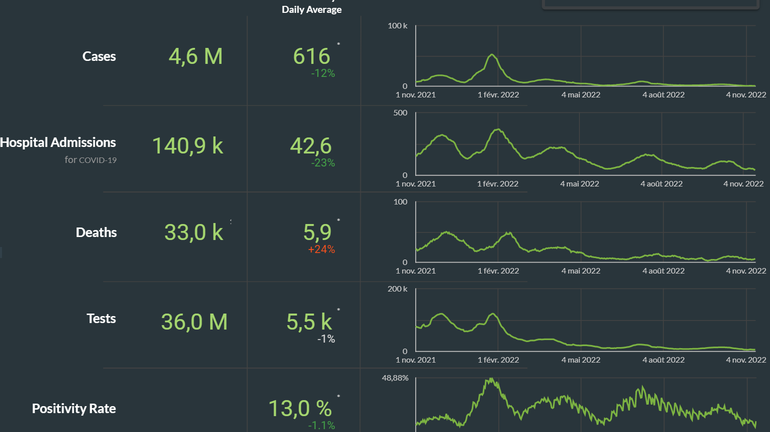Click the asterisk next to Deaths daily average
The width and height of the screenshot is (770, 432).
pyautogui.click(x=338, y=220)
